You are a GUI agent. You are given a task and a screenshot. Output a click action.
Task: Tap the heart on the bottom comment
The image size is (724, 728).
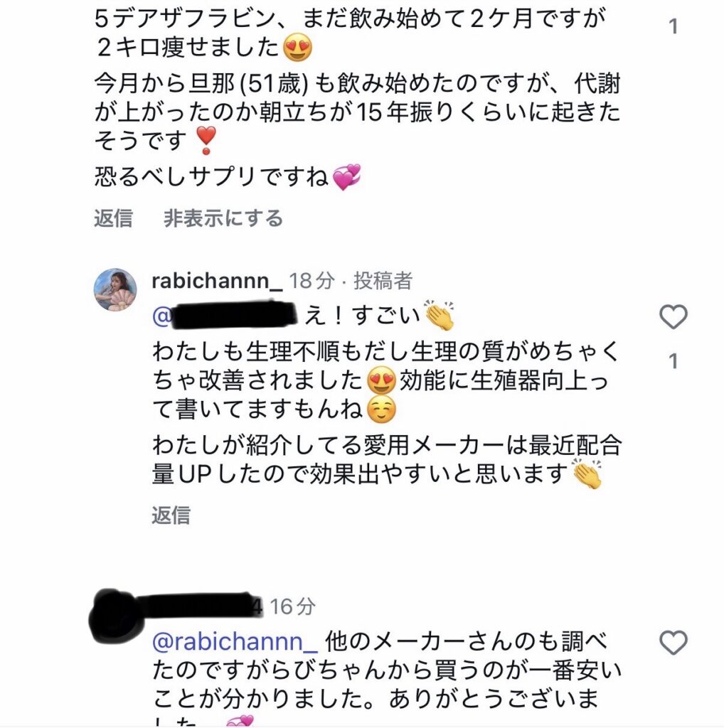[673, 643]
